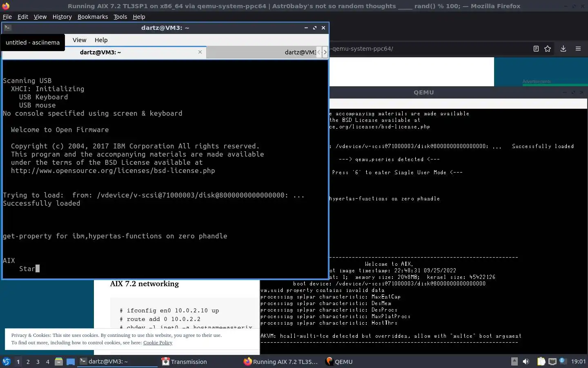Close the first dartz@VM3 terminal tab
This screenshot has height=368, width=588.
[200, 52]
